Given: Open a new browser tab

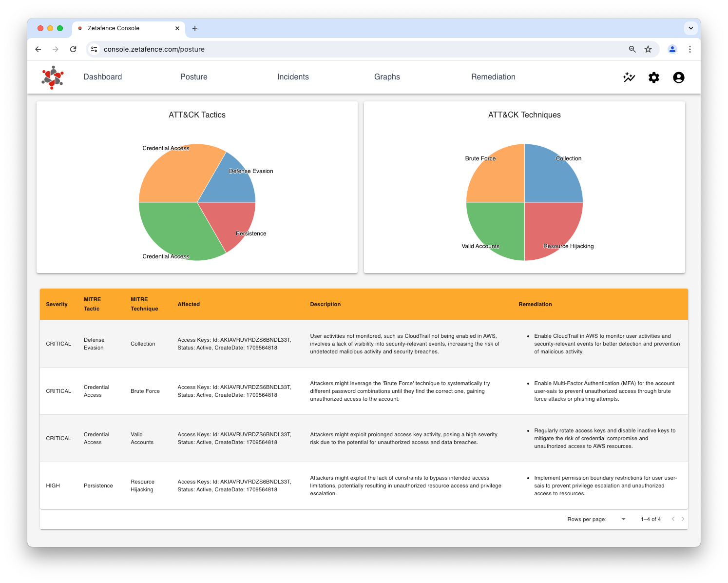Looking at the screenshot, I should coord(195,28).
